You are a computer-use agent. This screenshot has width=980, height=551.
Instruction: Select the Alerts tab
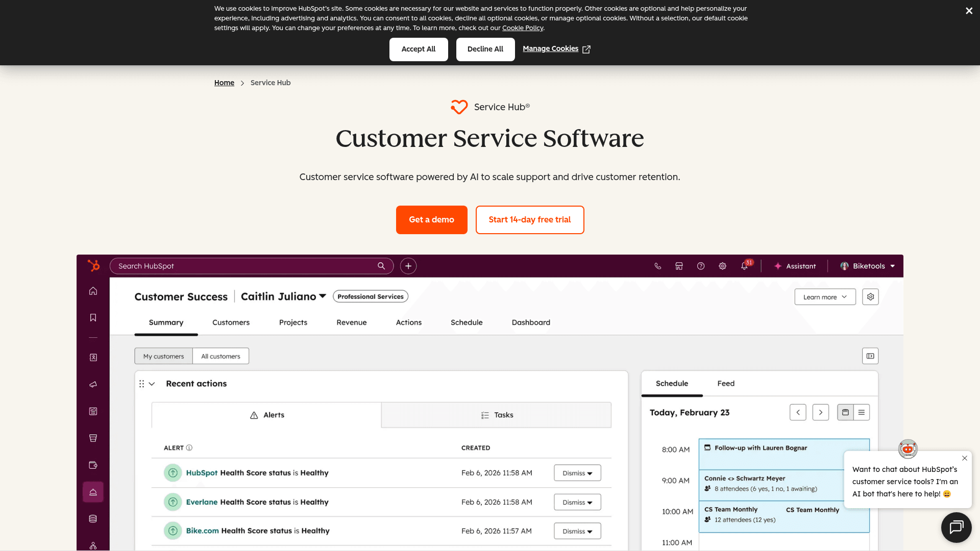pyautogui.click(x=266, y=415)
